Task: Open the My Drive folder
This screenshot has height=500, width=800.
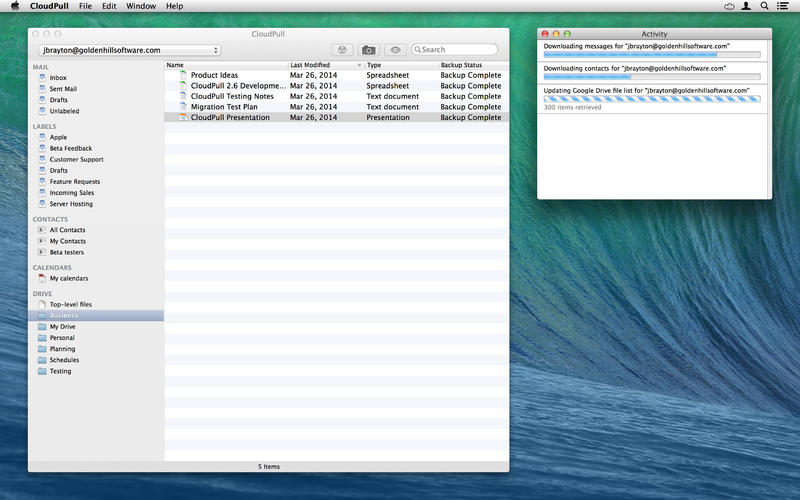Action: (62, 327)
